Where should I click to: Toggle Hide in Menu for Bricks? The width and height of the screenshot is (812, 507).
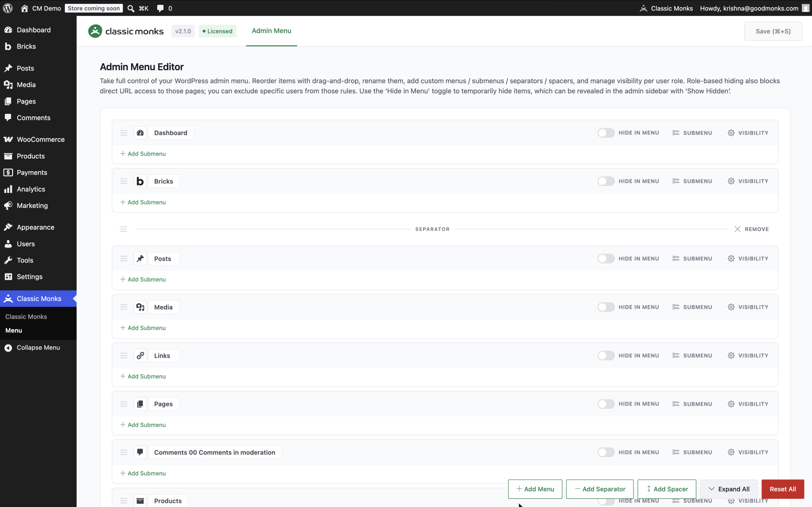point(606,181)
